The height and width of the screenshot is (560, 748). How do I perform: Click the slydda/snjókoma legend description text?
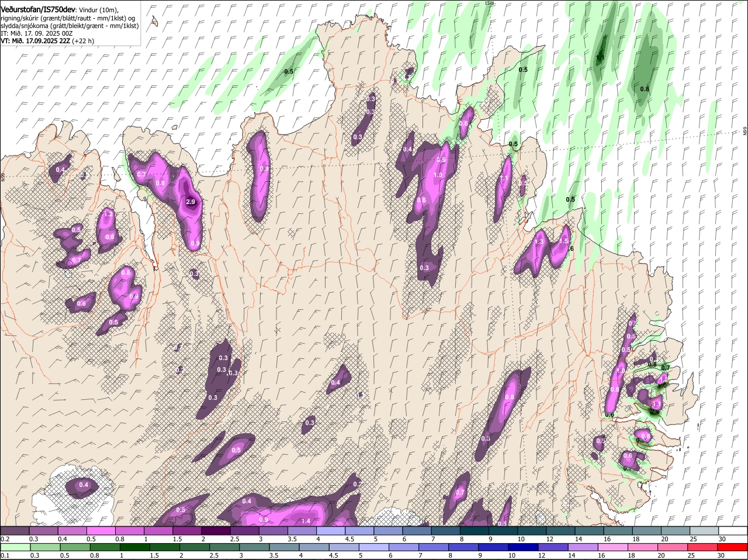[70, 26]
